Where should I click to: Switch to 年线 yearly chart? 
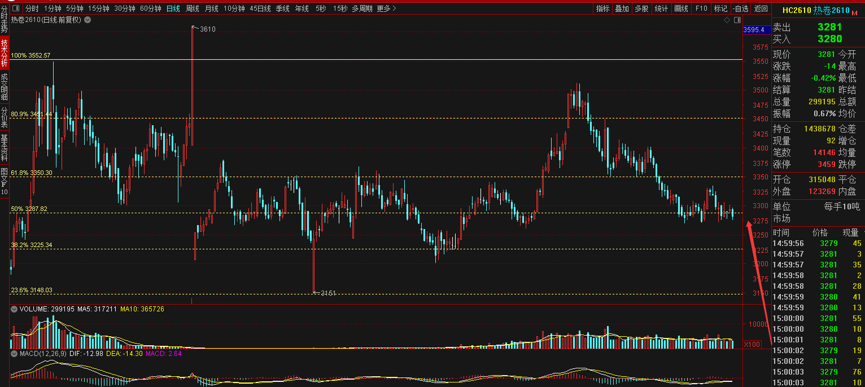302,8
